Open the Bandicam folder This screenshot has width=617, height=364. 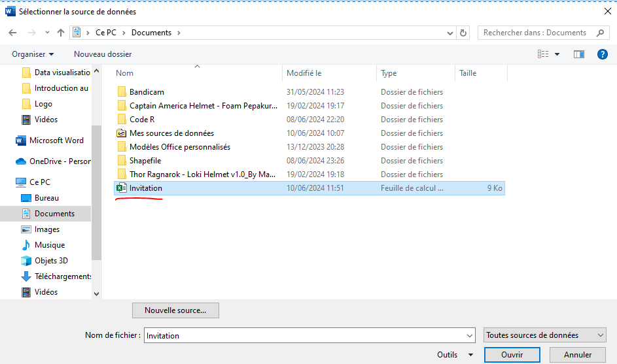[x=147, y=92]
